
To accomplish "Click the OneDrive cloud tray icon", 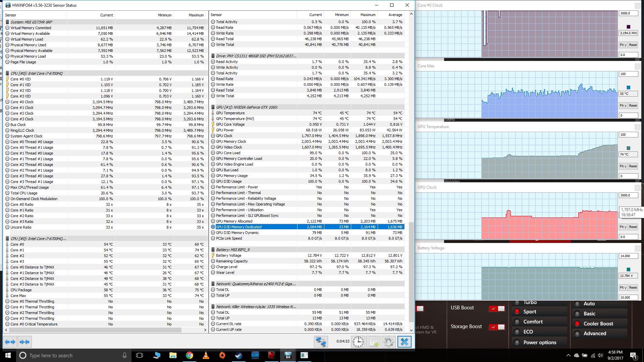I will [577, 355].
